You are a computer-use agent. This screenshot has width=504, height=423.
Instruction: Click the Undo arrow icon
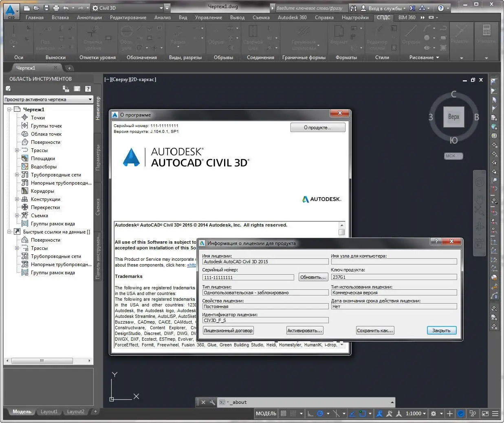tap(66, 8)
